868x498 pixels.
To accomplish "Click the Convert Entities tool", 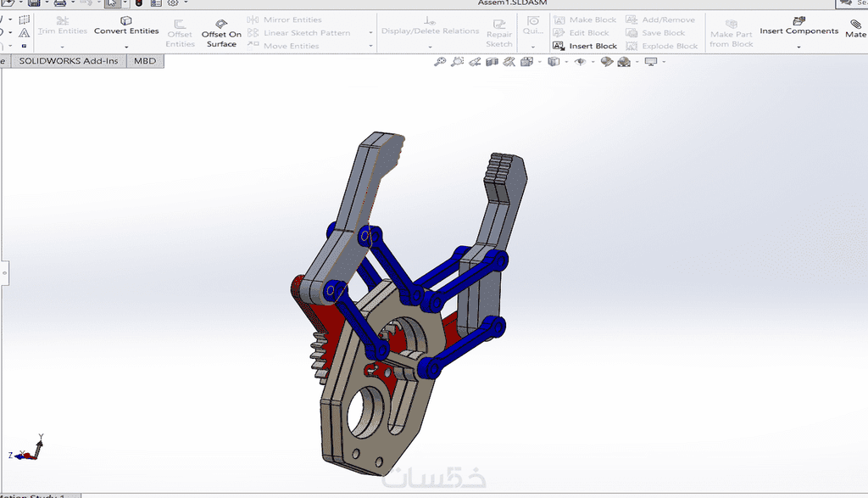I will (126, 25).
